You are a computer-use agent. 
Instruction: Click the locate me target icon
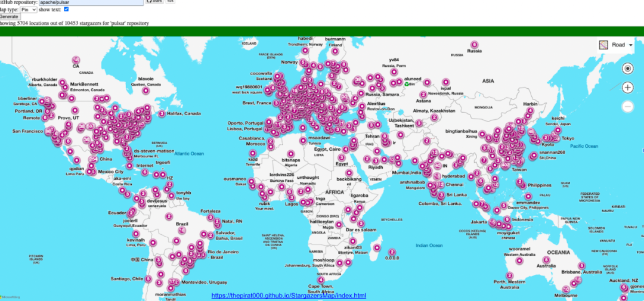point(627,69)
